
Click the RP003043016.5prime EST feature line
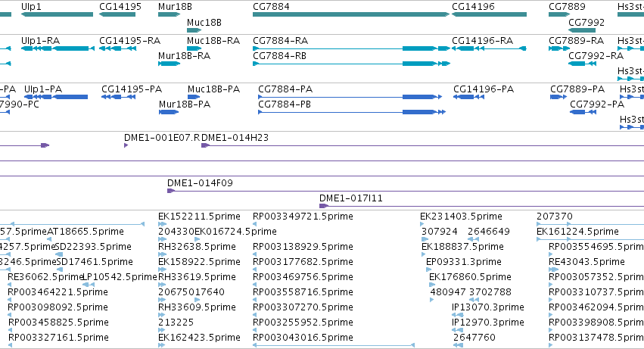pyautogui.click(x=334, y=345)
